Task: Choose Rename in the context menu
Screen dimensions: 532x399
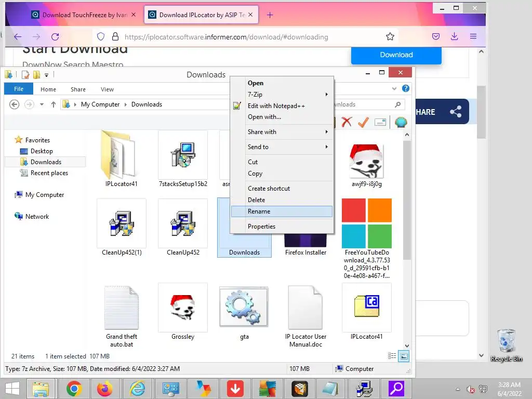Action: (282, 211)
